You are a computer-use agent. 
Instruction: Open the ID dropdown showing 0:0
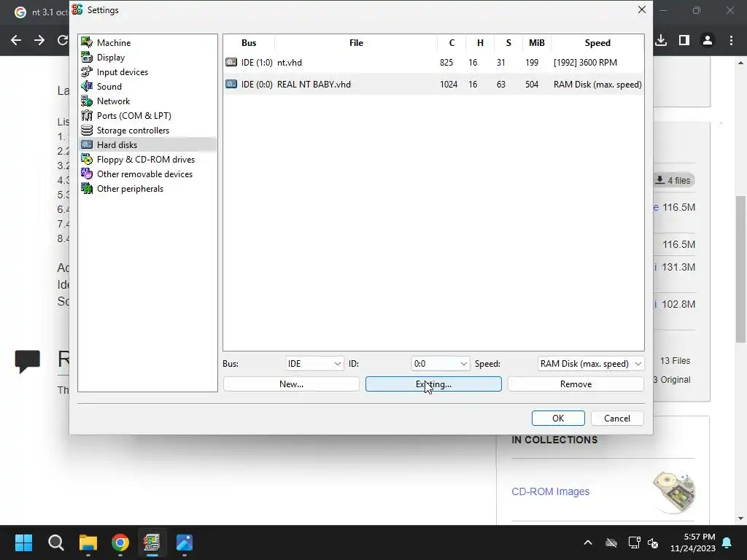(440, 363)
